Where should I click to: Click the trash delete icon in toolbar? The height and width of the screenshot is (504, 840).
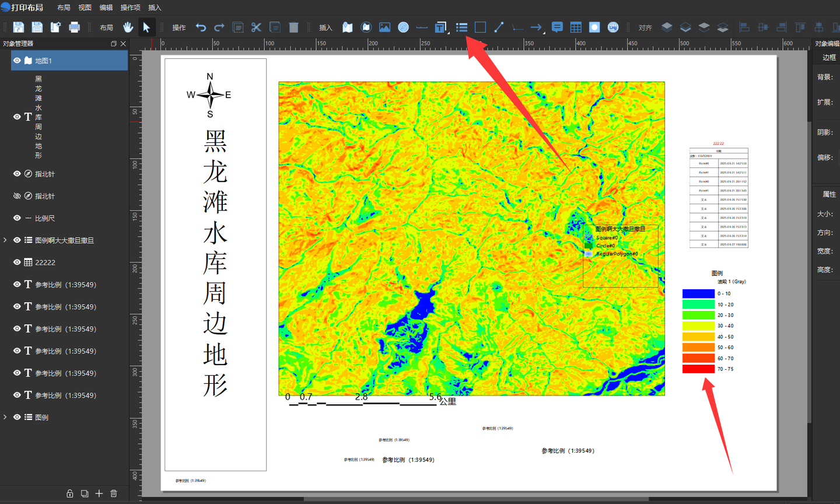tap(294, 27)
